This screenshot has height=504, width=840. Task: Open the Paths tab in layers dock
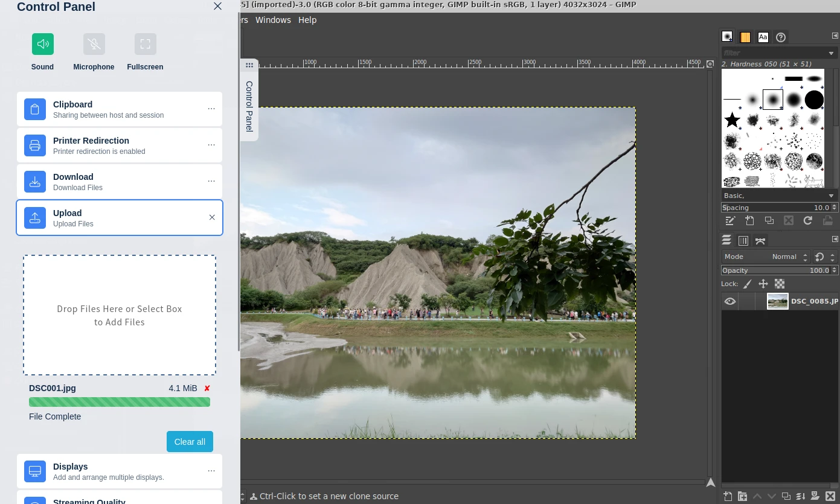click(760, 241)
